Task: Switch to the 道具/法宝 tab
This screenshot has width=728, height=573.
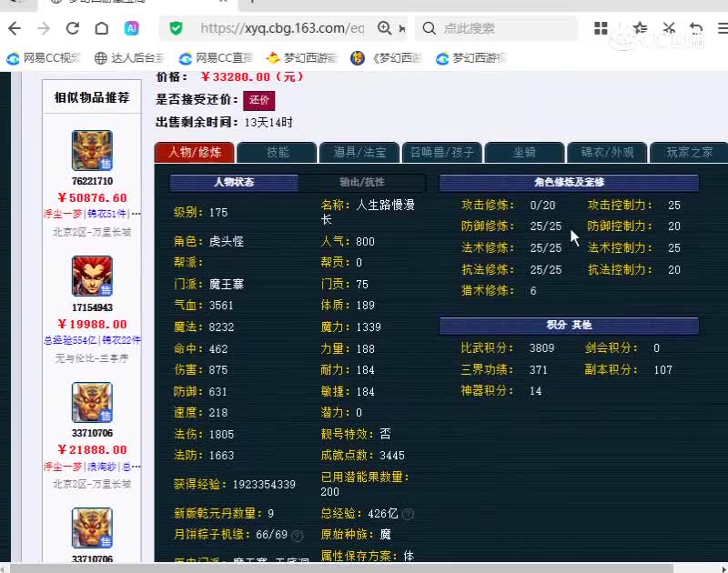Action: (359, 152)
